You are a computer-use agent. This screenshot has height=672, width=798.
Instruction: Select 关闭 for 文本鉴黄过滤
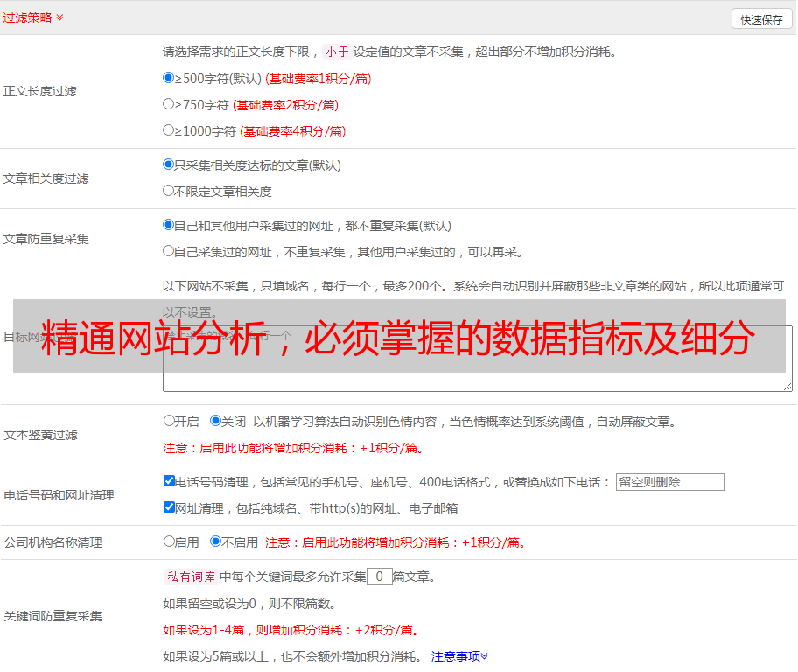click(x=215, y=421)
